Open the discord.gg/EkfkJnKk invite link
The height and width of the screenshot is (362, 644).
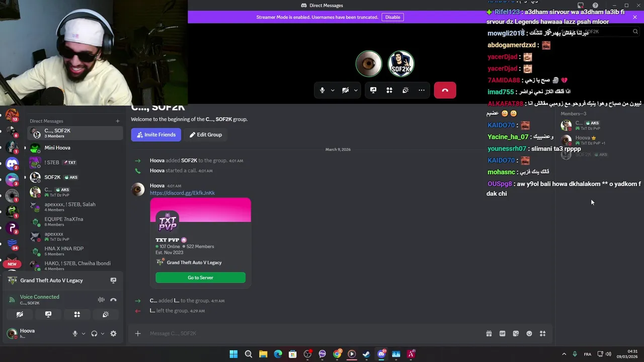point(182,193)
